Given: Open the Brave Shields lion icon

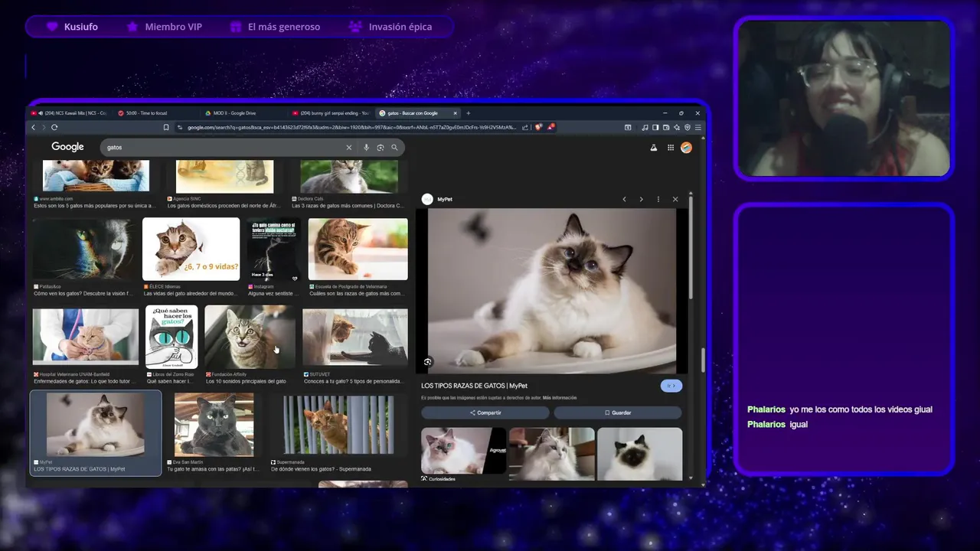Looking at the screenshot, I should pyautogui.click(x=539, y=127).
